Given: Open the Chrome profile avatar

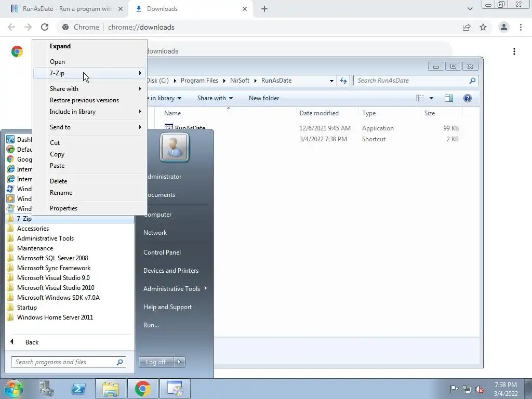Looking at the screenshot, I should tap(504, 27).
